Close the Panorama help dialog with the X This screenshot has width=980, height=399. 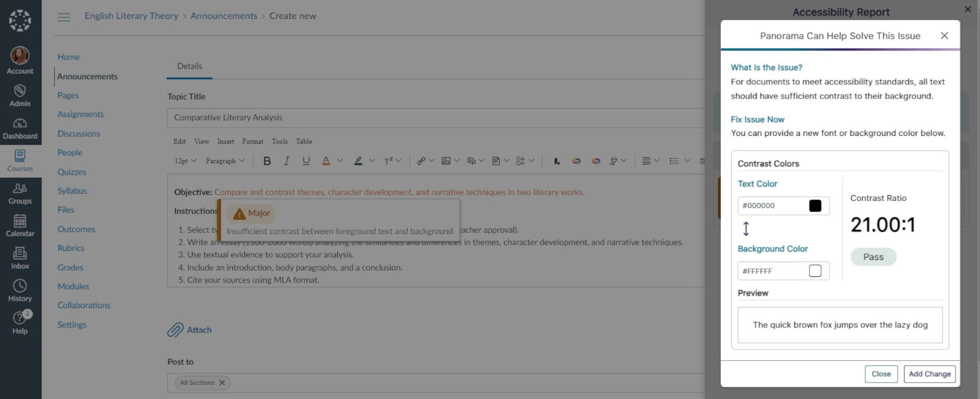point(944,36)
